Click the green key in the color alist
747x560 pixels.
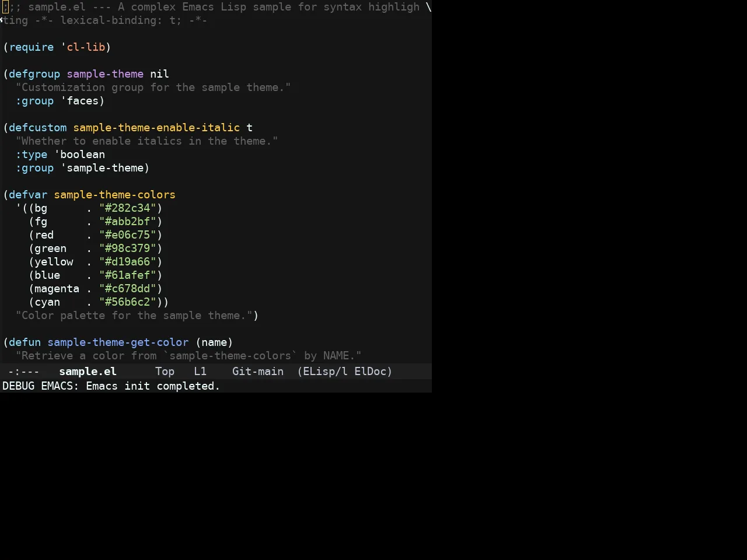tap(50, 249)
